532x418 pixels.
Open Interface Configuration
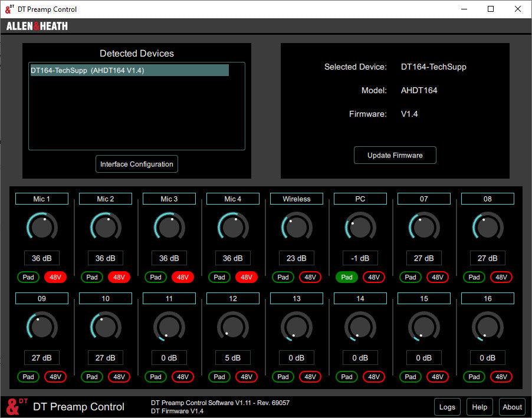point(137,164)
